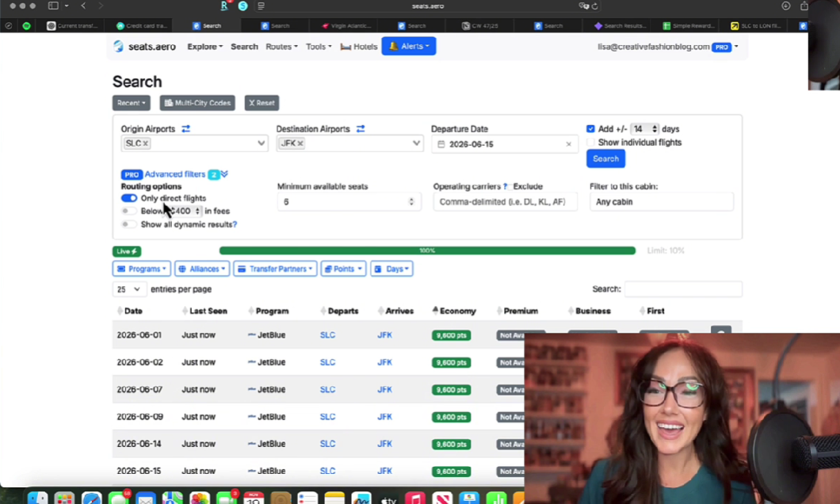Screen dimensions: 840x504
Task: Click Operating carriers input field
Action: [505, 202]
